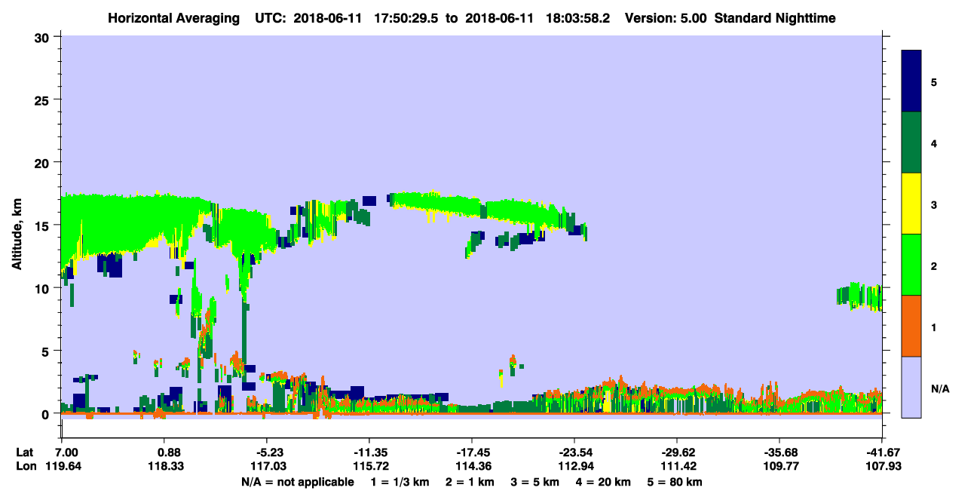Click latitude value 7.00

(66, 452)
